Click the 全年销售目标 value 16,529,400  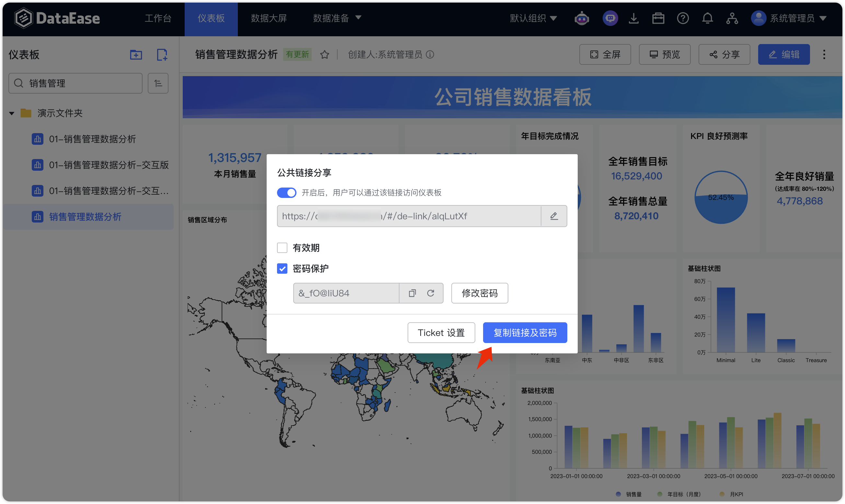[x=636, y=176]
